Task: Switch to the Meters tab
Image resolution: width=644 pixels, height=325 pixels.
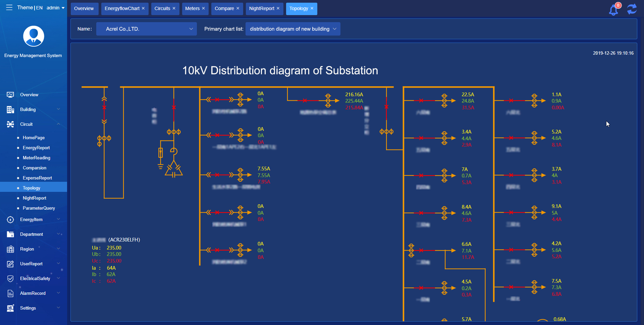Action: click(192, 8)
